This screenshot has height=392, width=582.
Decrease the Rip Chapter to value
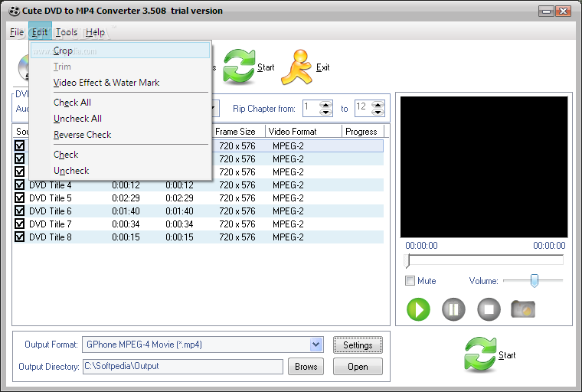(378, 112)
